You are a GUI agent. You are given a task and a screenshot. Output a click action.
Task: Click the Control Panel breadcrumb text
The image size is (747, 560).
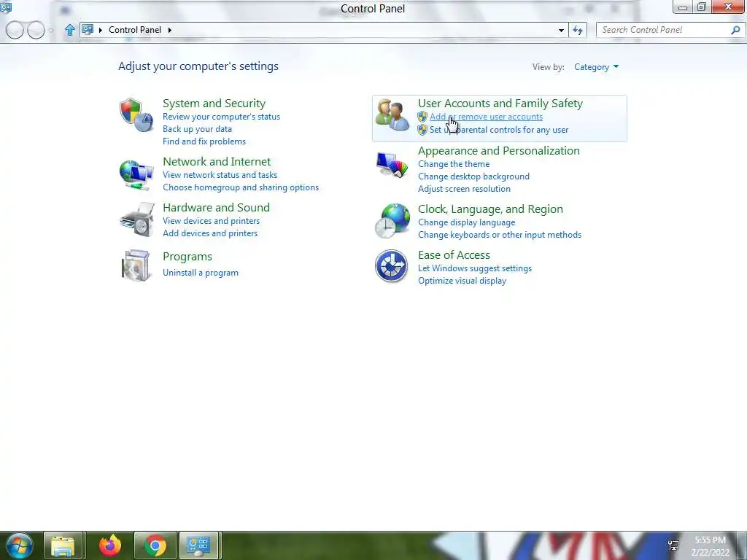[x=135, y=30]
